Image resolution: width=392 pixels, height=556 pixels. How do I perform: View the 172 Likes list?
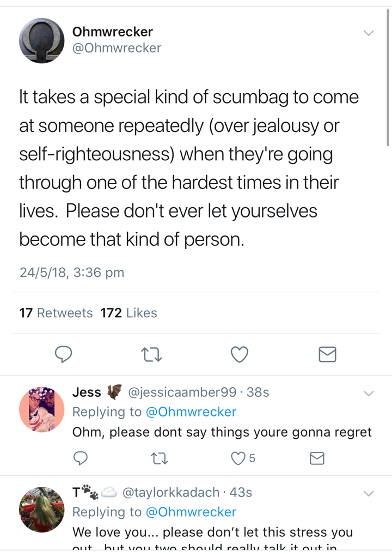coord(128,313)
